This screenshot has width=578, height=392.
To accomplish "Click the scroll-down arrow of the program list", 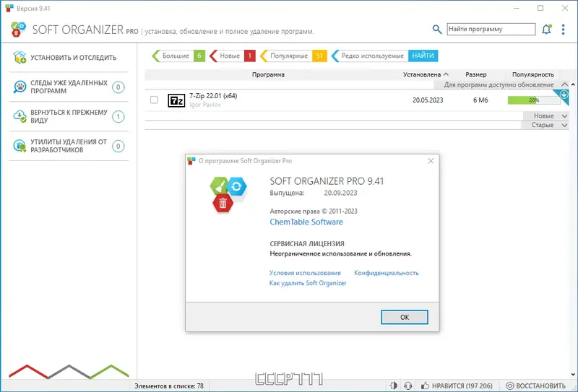I will coord(573,375).
